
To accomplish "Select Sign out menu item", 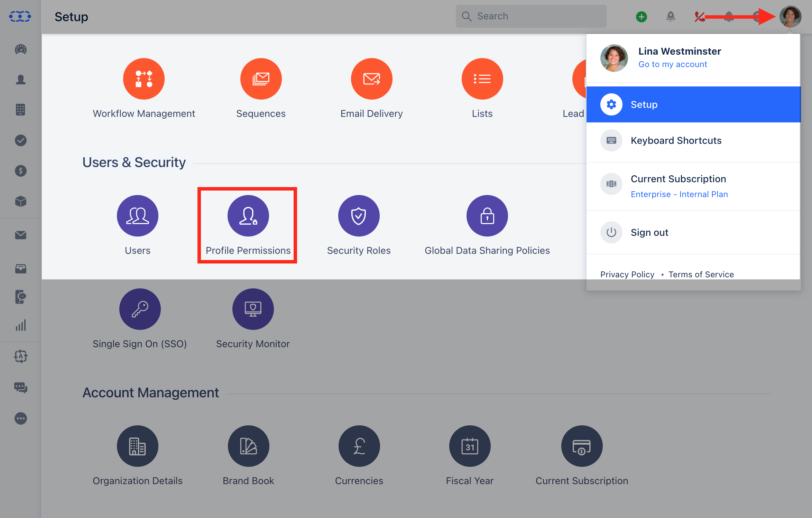I will [x=693, y=232].
